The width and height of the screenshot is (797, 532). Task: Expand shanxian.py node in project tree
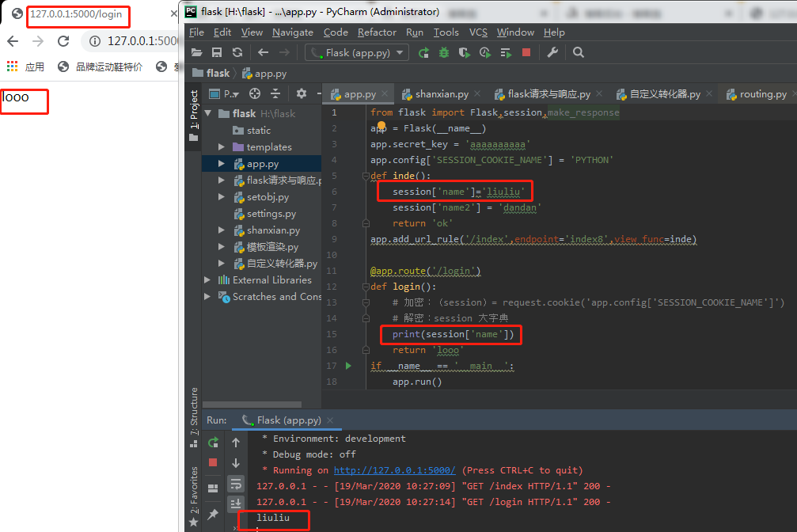coord(222,230)
